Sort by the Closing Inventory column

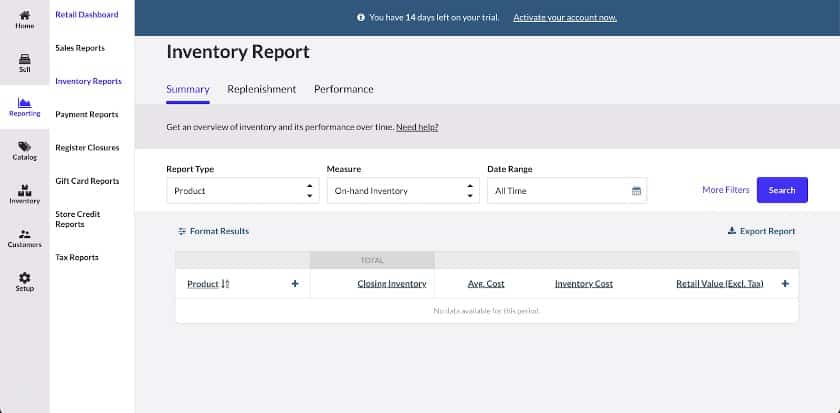click(x=392, y=284)
